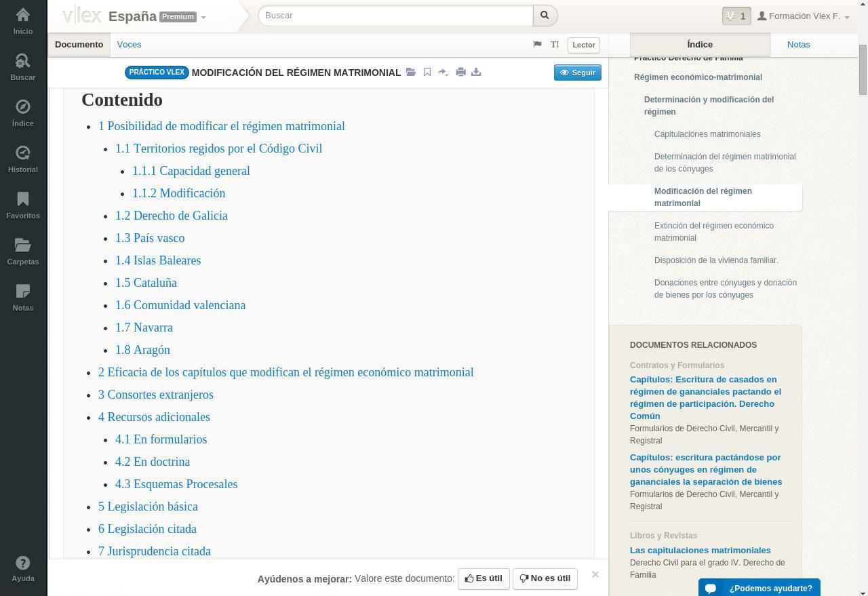Print the document using the printer icon

coord(460,72)
